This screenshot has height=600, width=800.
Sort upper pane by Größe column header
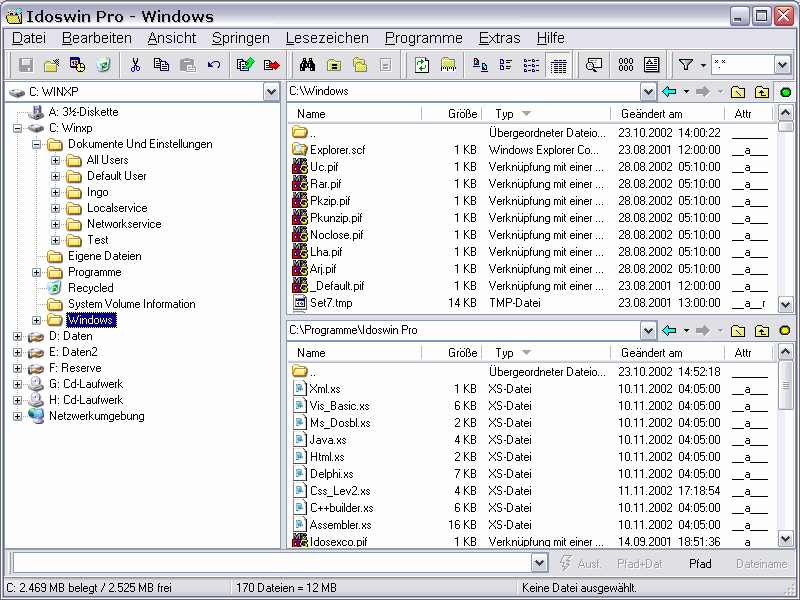tap(462, 114)
